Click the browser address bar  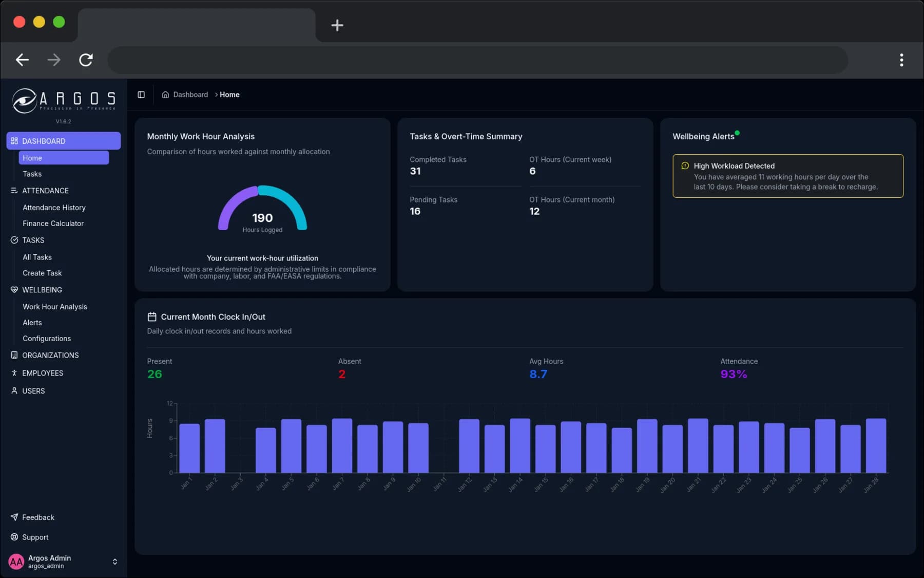pos(477,60)
